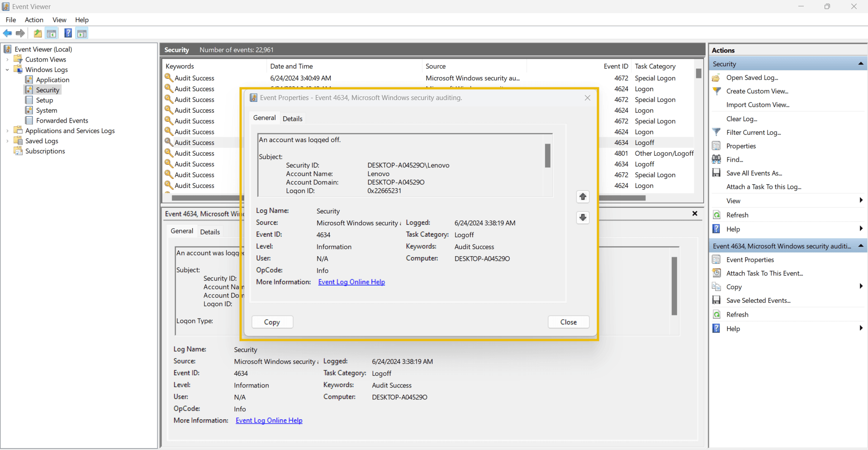Expand the Custom Views tree node
This screenshot has width=868, height=450.
pos(7,59)
